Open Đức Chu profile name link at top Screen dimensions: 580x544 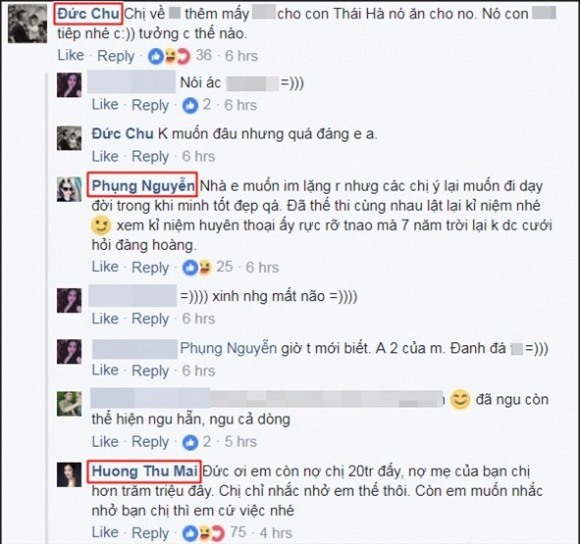[88, 14]
